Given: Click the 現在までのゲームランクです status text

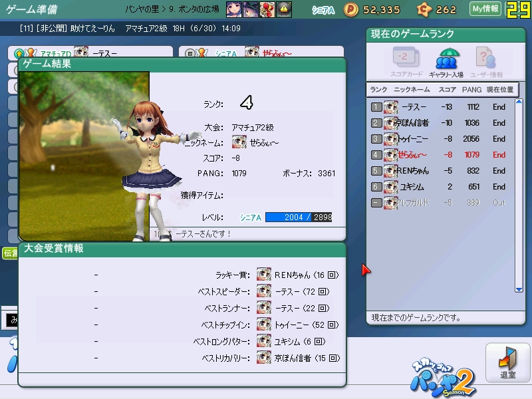Looking at the screenshot, I should pos(416,318).
